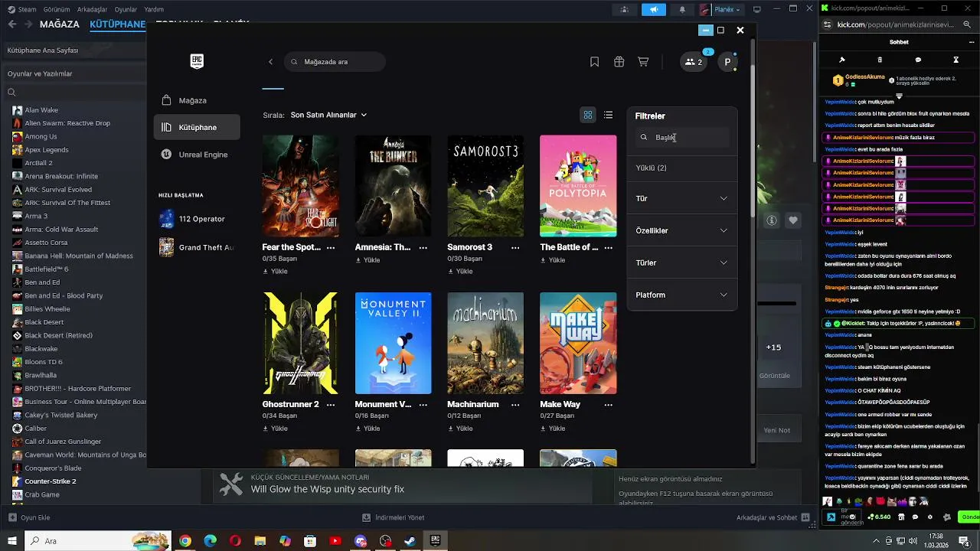Select the Ghostrunner 2 cover art
The width and height of the screenshot is (980, 551).
coord(300,343)
